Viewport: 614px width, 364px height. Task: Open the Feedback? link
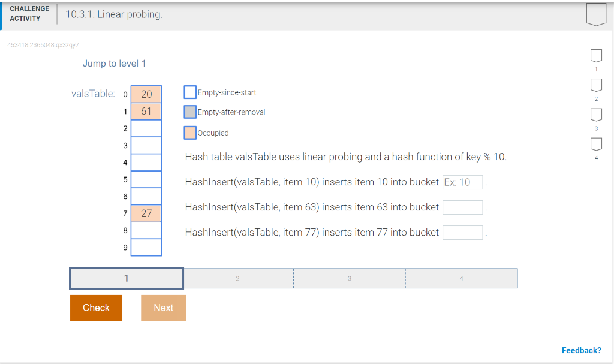[x=581, y=350]
